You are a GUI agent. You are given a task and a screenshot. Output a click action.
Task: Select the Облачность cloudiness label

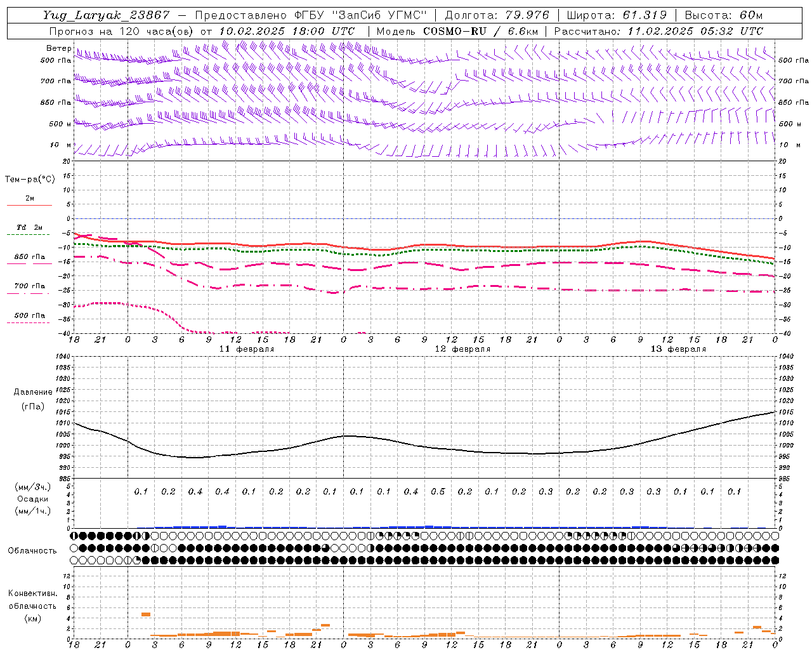click(x=32, y=551)
